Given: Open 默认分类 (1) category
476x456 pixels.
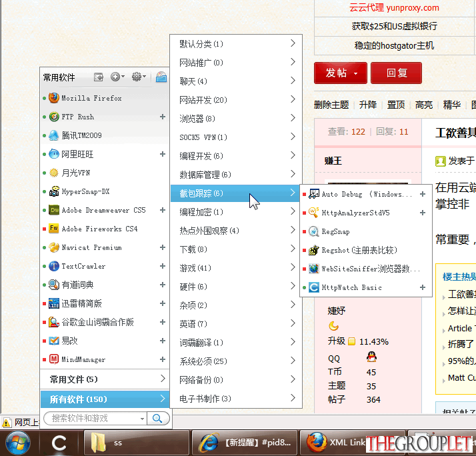Looking at the screenshot, I should pyautogui.click(x=236, y=44).
